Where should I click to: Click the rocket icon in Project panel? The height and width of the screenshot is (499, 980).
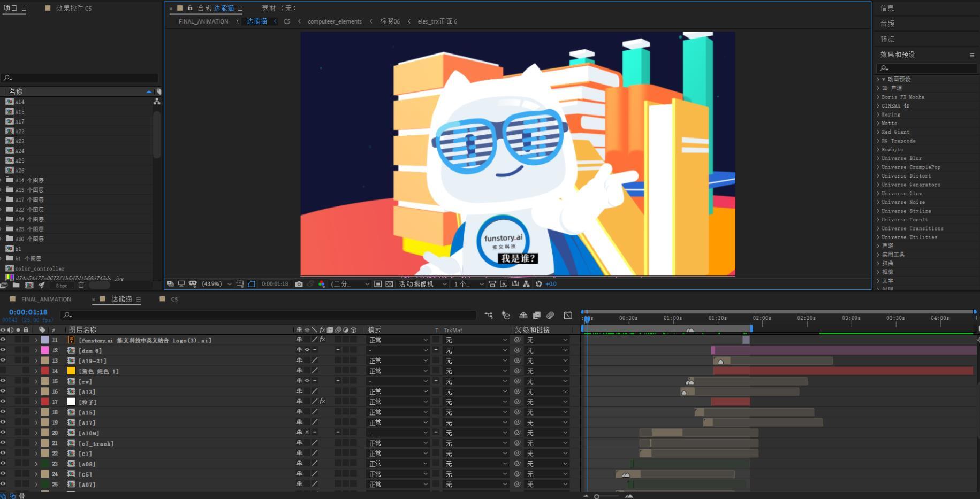(42, 286)
